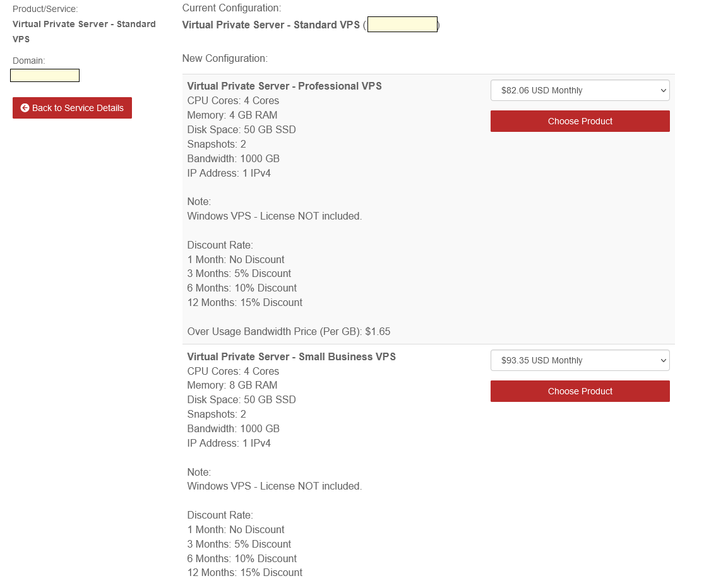Click the Product/Service Standard VPS name
This screenshot has height=588, width=716.
point(84,32)
